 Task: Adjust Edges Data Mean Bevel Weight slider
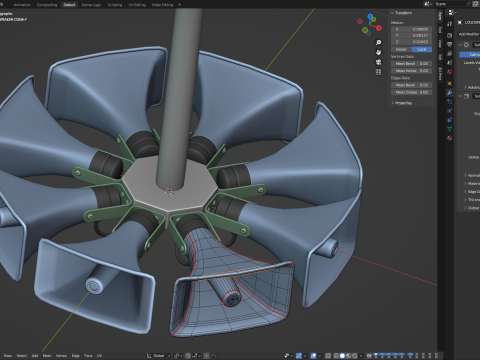point(411,85)
